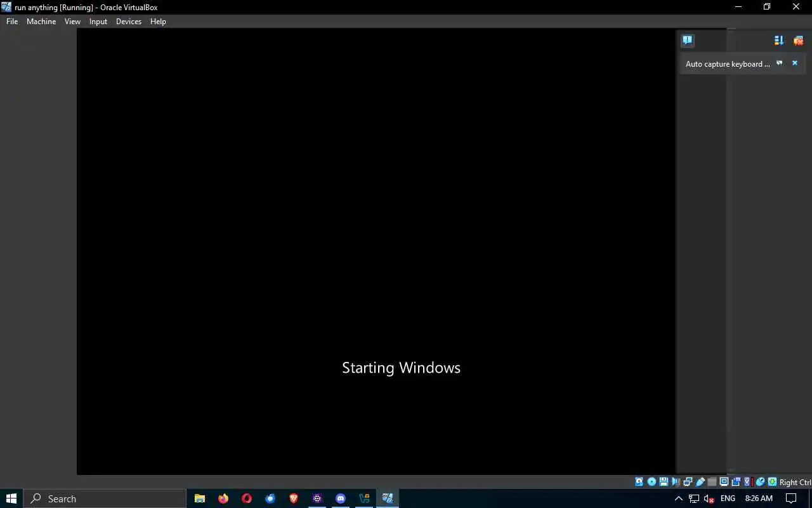Launch Opera from the taskbar
This screenshot has height=508, width=812.
tap(247, 498)
